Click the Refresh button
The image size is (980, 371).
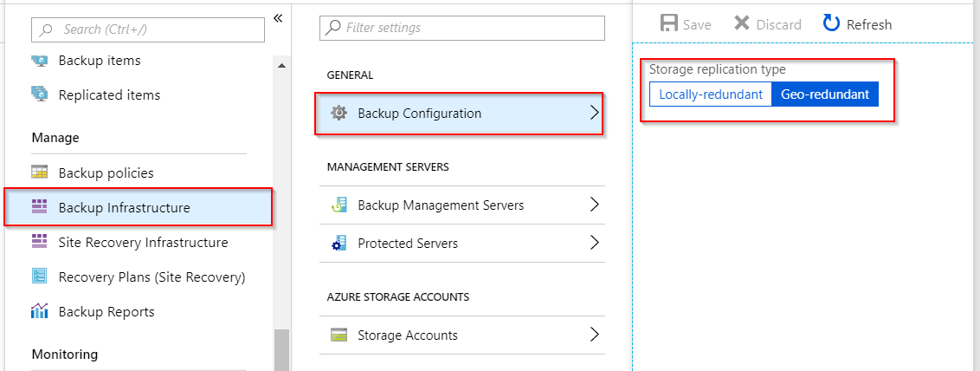tap(857, 24)
